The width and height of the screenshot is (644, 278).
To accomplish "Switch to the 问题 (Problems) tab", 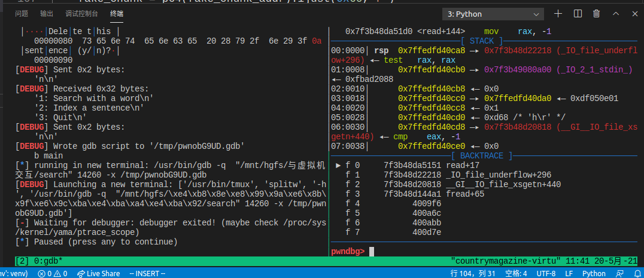I will [22, 13].
